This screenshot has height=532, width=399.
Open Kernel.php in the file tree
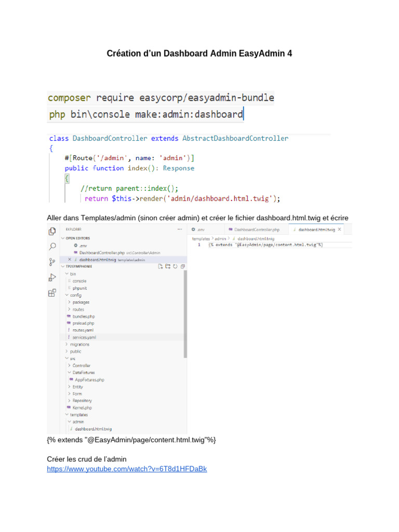(x=82, y=408)
